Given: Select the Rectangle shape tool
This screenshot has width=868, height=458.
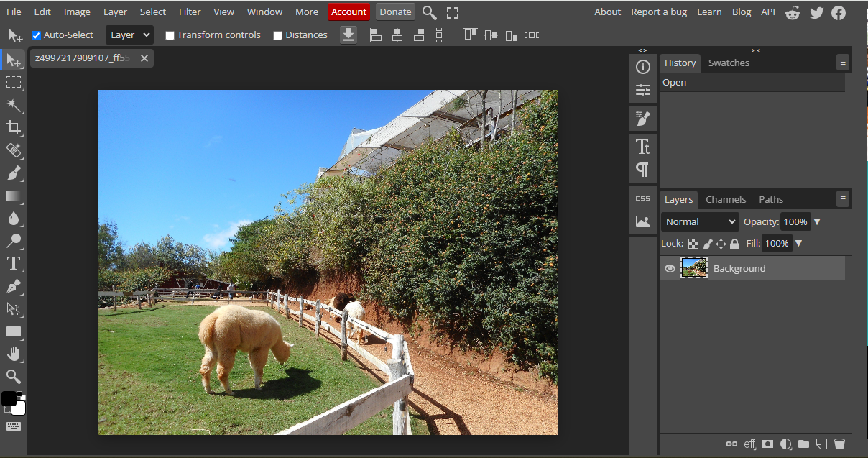Looking at the screenshot, I should point(14,331).
